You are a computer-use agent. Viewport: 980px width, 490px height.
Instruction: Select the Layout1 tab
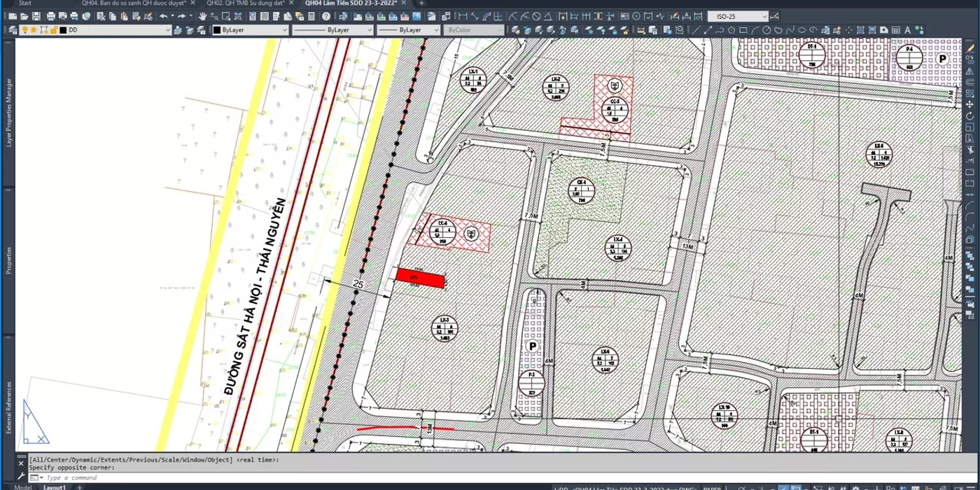tap(55, 487)
